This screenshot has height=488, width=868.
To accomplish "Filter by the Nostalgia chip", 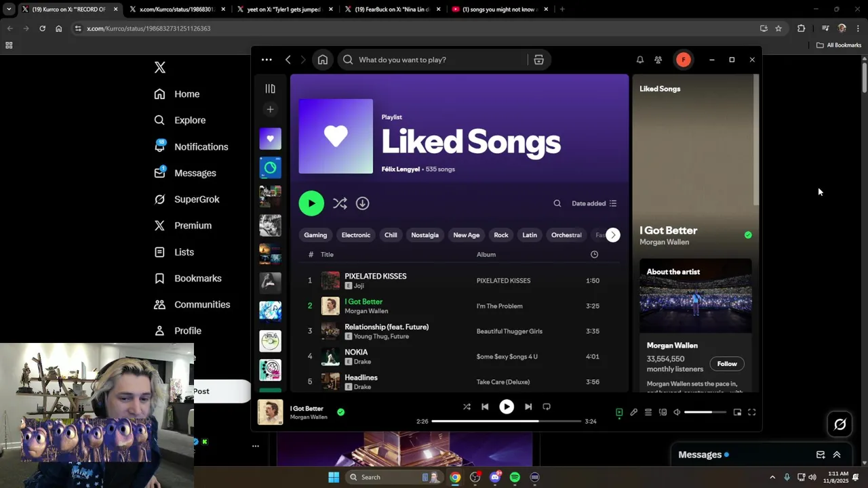I will pos(425,235).
